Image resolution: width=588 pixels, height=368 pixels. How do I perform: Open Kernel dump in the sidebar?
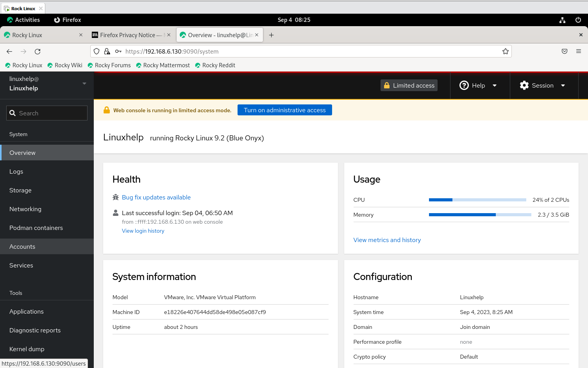click(x=47, y=349)
